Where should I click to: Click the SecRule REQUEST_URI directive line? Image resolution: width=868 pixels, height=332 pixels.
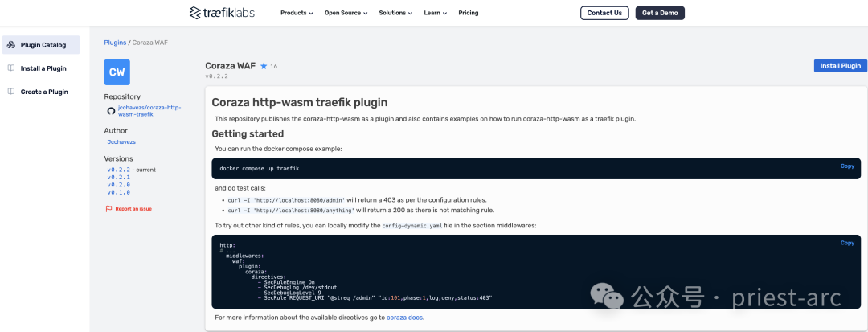pyautogui.click(x=375, y=297)
